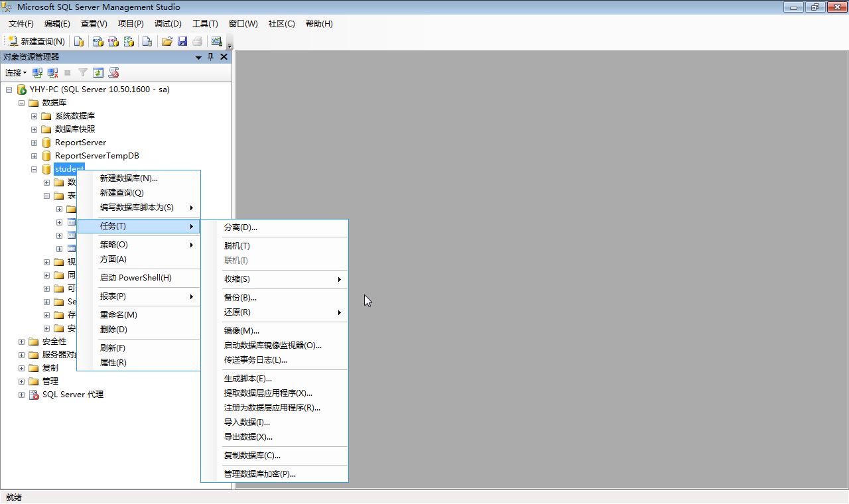Viewport: 849px width, 504px height.
Task: Open the 连接 dropdown in Object Explorer
Action: 16,73
